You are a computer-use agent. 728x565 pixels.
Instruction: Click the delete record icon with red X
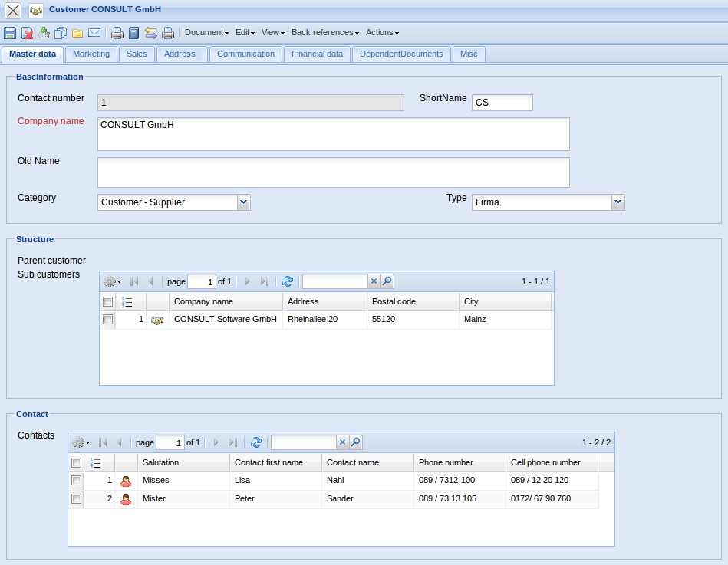pos(27,33)
